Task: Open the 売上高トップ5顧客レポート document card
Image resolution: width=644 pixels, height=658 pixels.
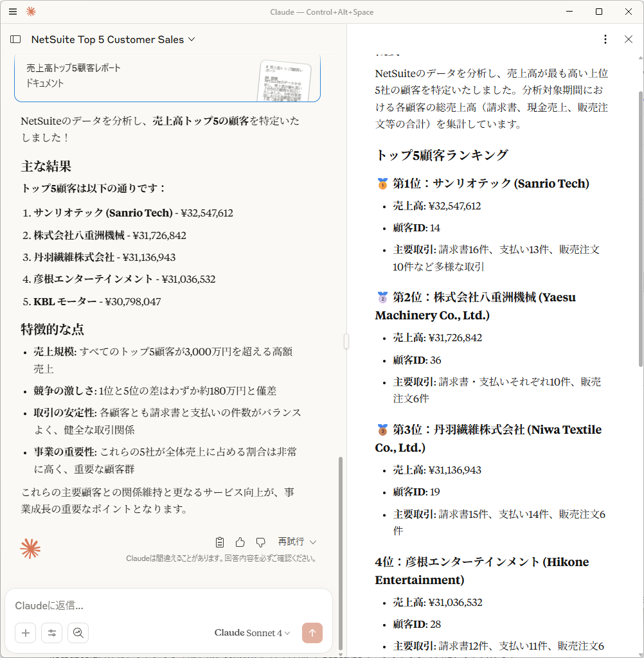Action: pos(168,78)
